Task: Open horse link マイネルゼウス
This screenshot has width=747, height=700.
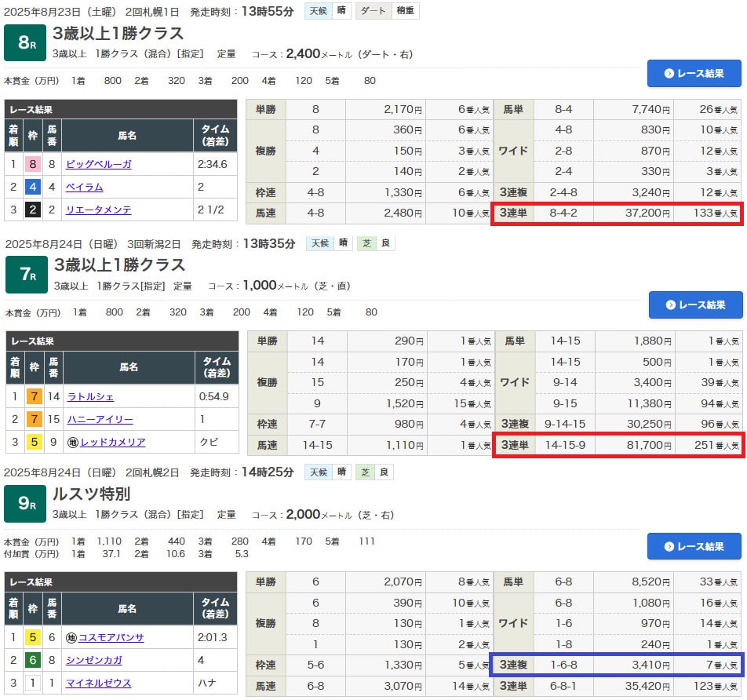Action: [x=99, y=684]
